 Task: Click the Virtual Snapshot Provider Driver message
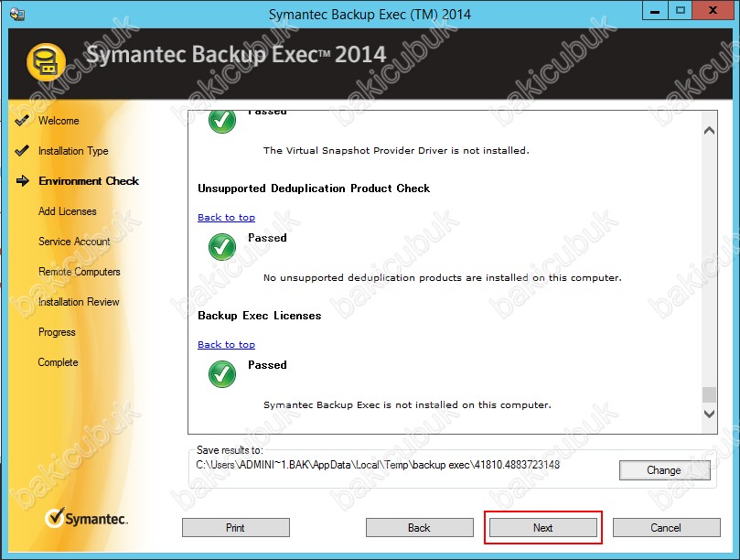click(x=396, y=151)
